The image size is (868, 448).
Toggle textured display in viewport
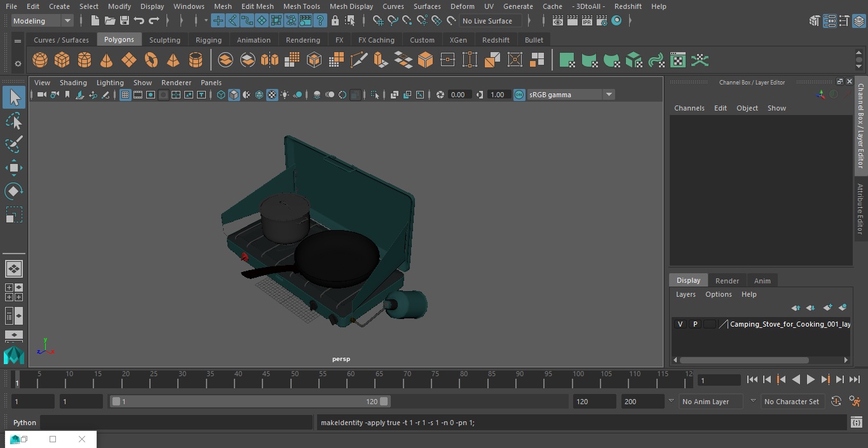click(x=272, y=95)
